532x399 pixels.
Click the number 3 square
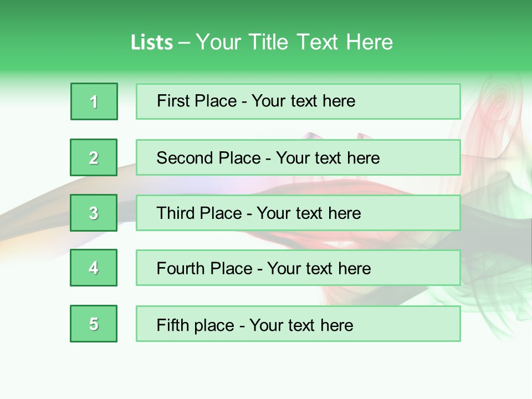(94, 213)
